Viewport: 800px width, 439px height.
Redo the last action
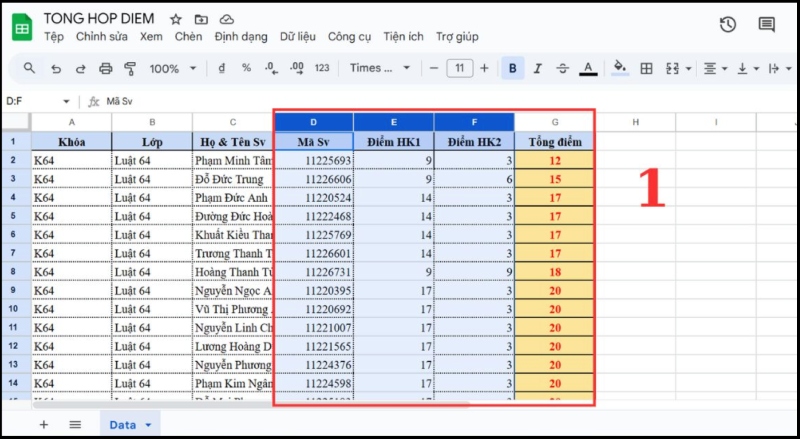coord(80,68)
